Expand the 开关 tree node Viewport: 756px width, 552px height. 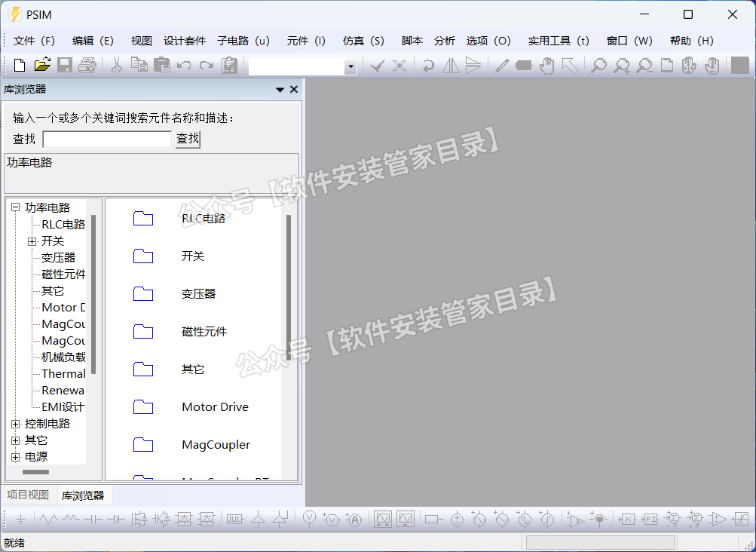point(32,241)
